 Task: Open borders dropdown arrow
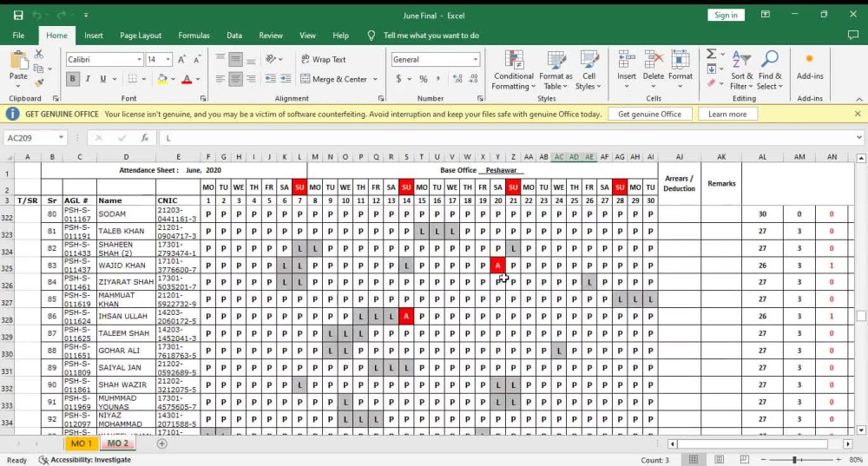coord(143,79)
